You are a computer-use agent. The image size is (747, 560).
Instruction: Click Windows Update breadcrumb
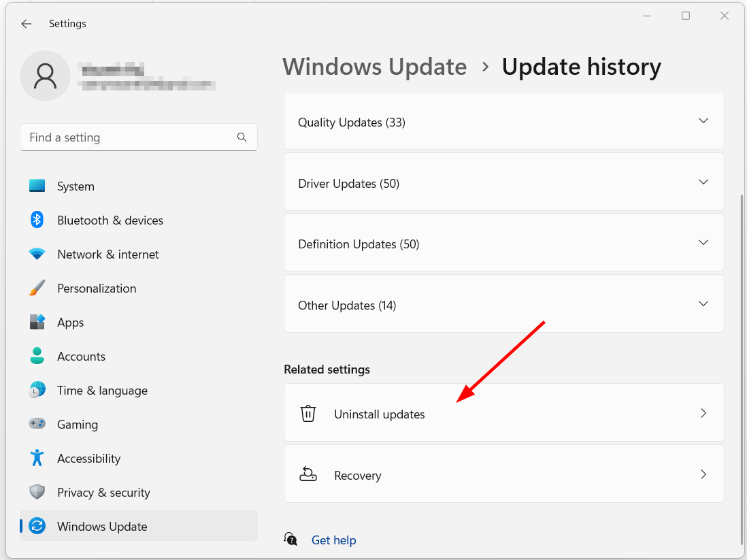pyautogui.click(x=375, y=67)
